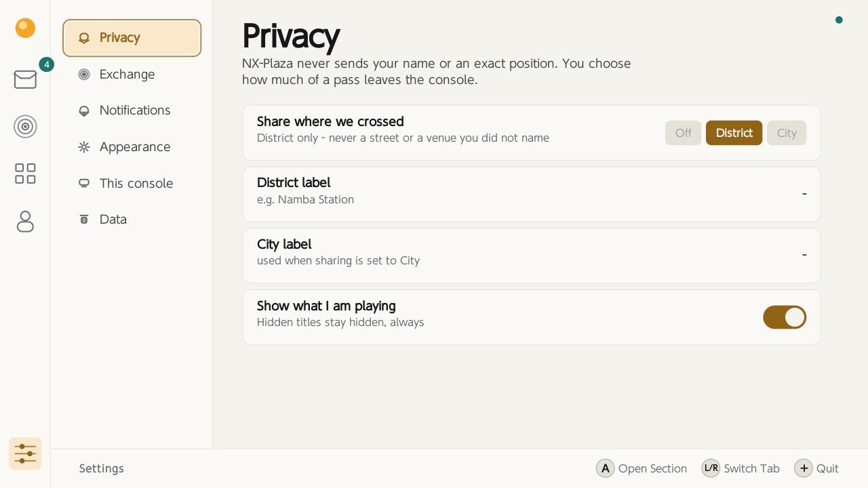868x488 pixels.
Task: Toggle Show what I am playing switch
Action: (785, 317)
